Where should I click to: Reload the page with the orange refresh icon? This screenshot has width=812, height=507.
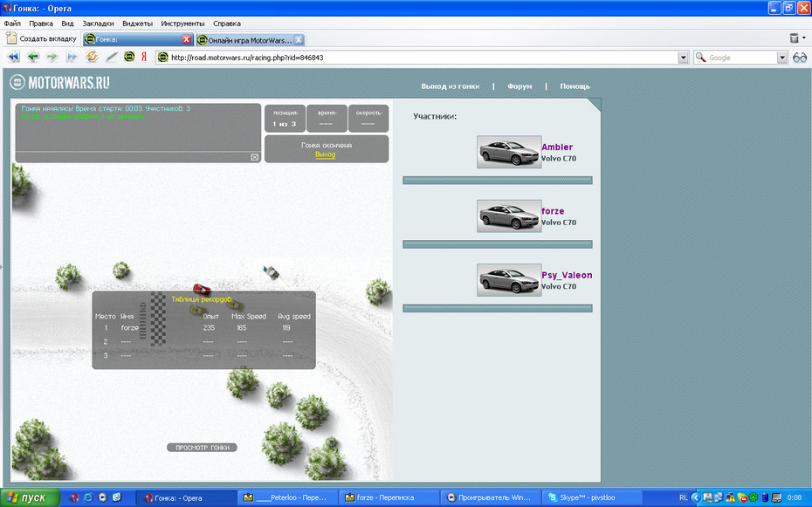tap(92, 57)
